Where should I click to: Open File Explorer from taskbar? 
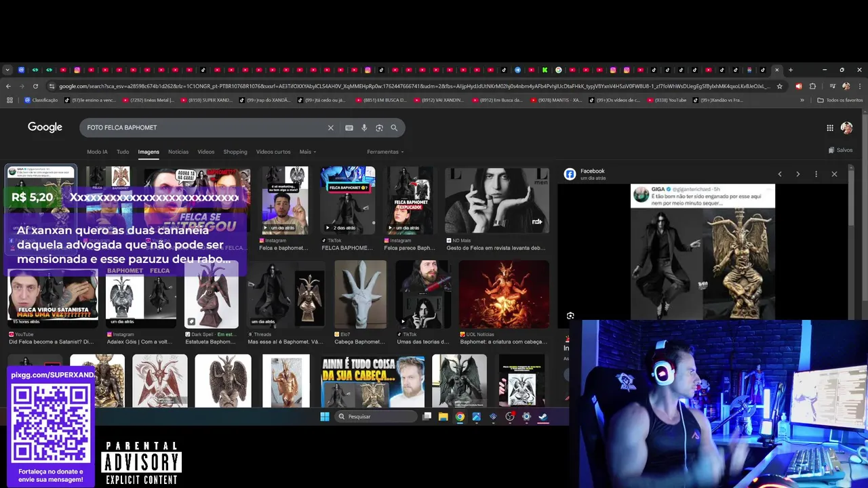pos(443,417)
